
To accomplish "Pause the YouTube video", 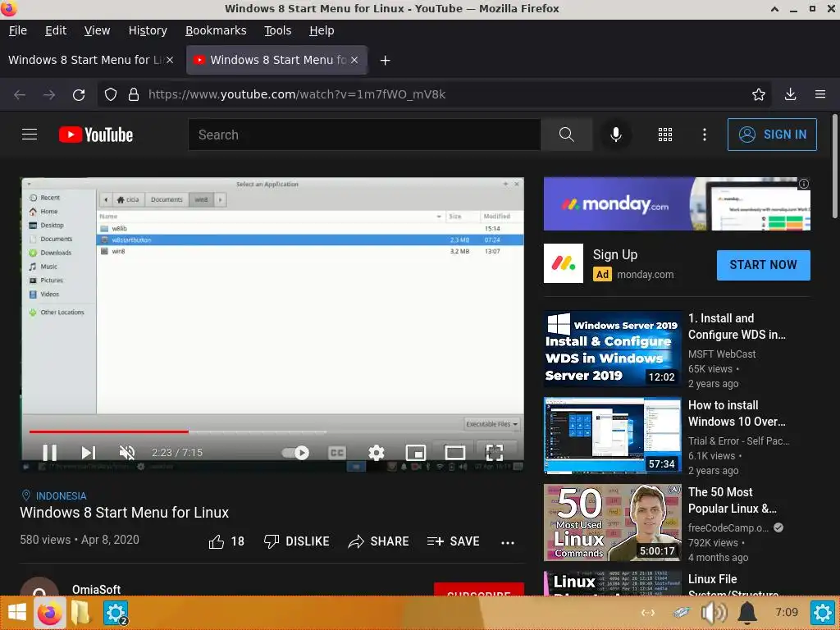I will (x=49, y=453).
